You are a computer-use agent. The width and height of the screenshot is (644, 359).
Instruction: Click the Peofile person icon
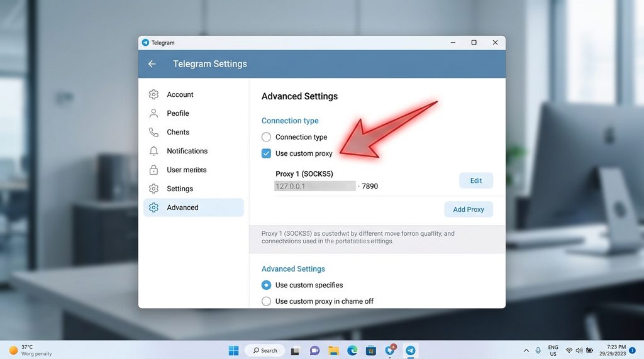[153, 113]
